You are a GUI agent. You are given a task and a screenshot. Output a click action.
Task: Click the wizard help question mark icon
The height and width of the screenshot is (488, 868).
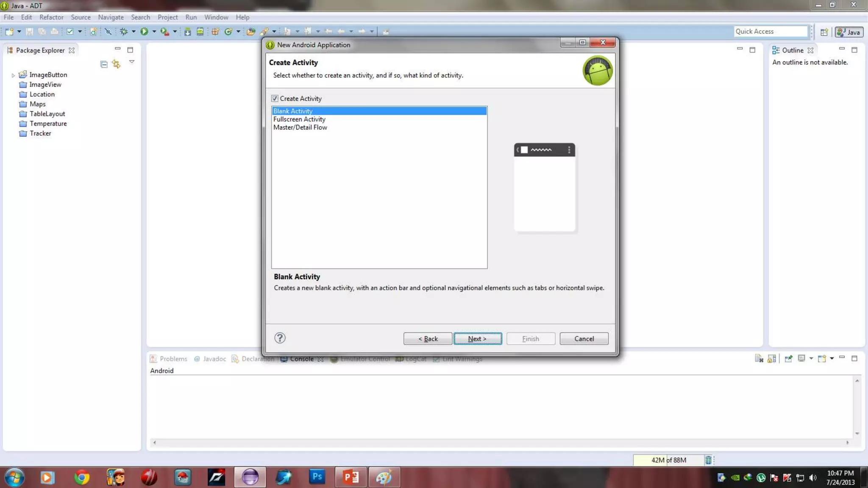(x=280, y=338)
